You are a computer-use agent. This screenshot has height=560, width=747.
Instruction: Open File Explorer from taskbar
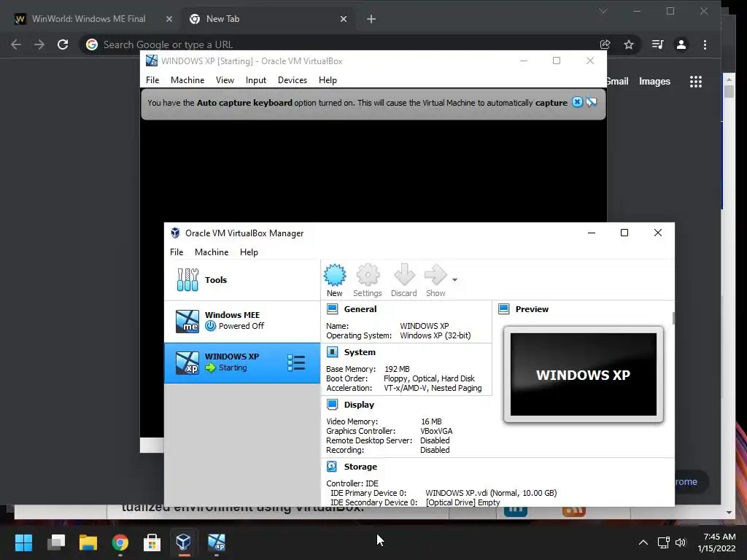88,542
